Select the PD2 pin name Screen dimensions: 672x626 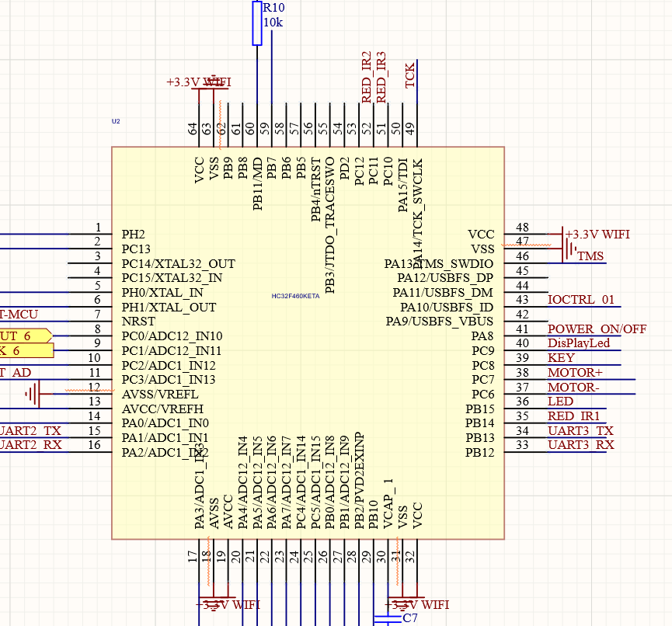coord(345,169)
